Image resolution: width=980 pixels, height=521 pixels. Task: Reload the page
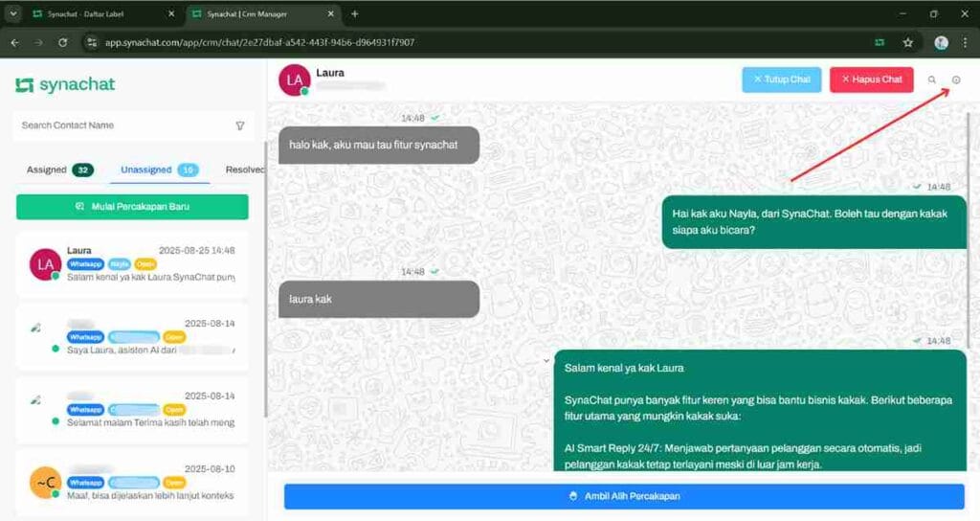click(x=62, y=42)
